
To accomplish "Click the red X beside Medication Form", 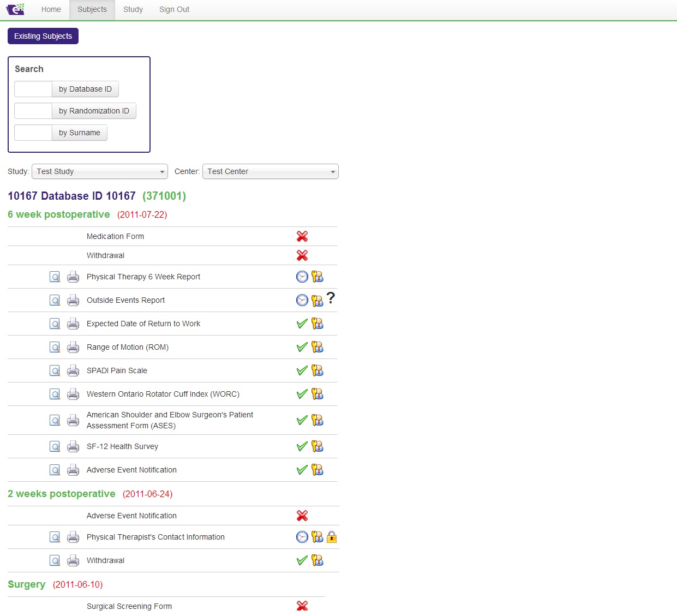I will (x=302, y=237).
